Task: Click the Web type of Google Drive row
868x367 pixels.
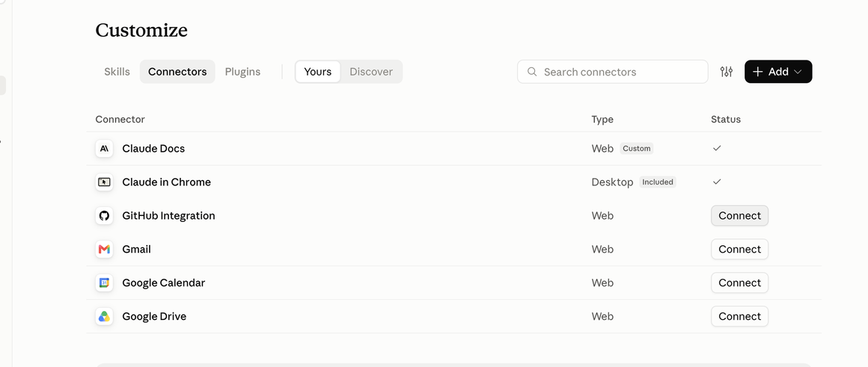Action: 602,317
